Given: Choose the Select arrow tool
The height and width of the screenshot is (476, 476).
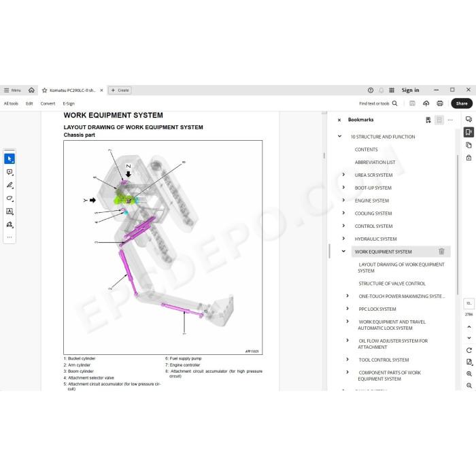Looking at the screenshot, I should [10, 158].
